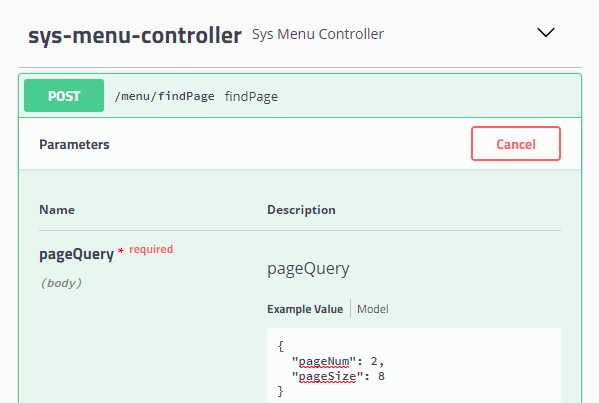Click the pageQuery description label
This screenshot has width=599, height=403.
[x=308, y=269]
